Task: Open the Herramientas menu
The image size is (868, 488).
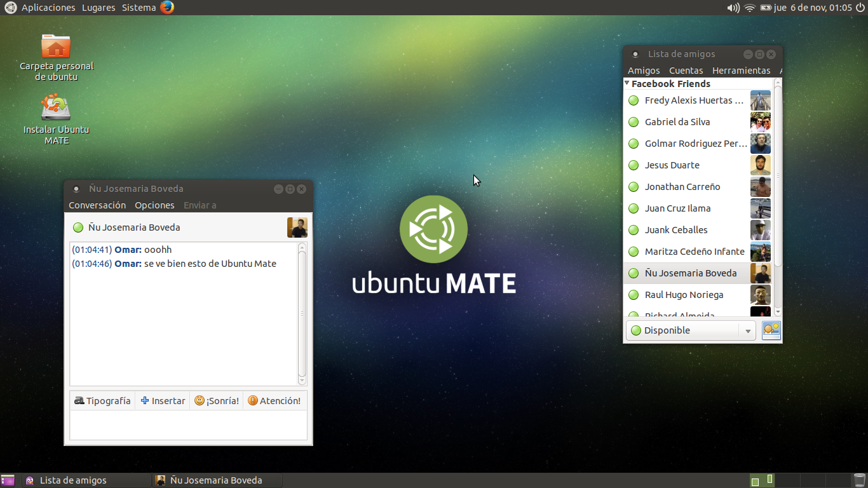Action: point(741,71)
